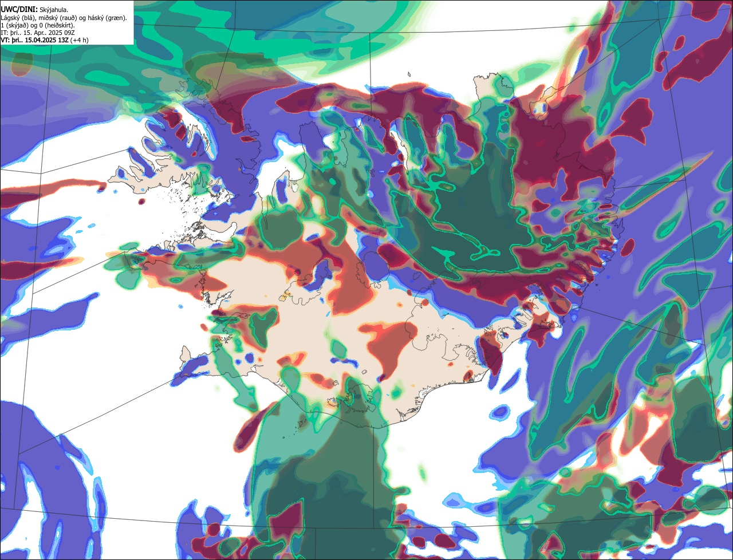Click the 'UWC/DINI: Skýjahula.' title line
The width and height of the screenshot is (733, 560).
point(35,9)
